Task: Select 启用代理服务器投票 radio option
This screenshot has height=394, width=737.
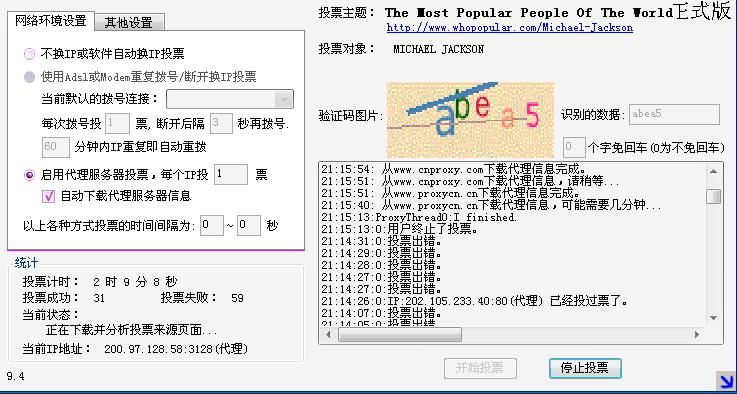Action: pyautogui.click(x=30, y=175)
